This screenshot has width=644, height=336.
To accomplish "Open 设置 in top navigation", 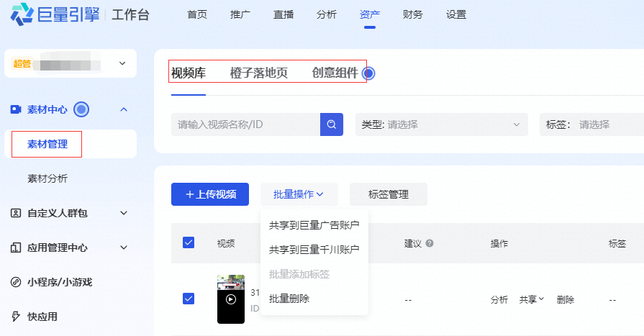I will [456, 15].
